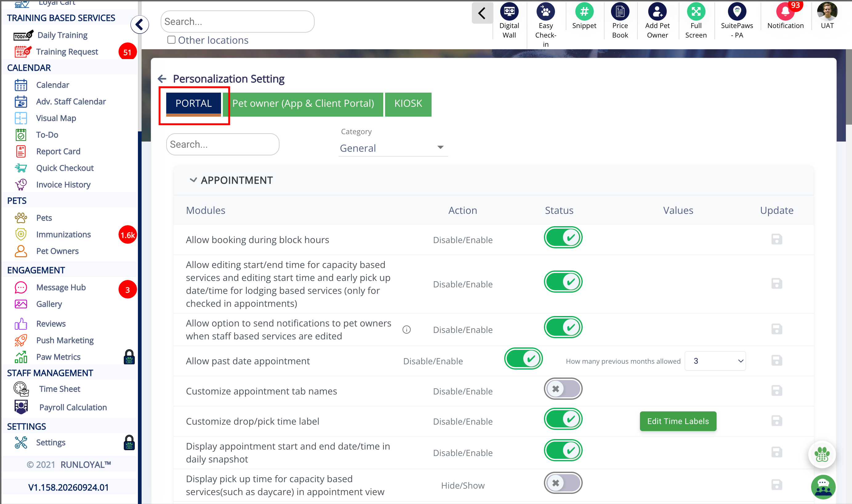852x504 pixels.
Task: Open the Category General dropdown
Action: click(393, 148)
